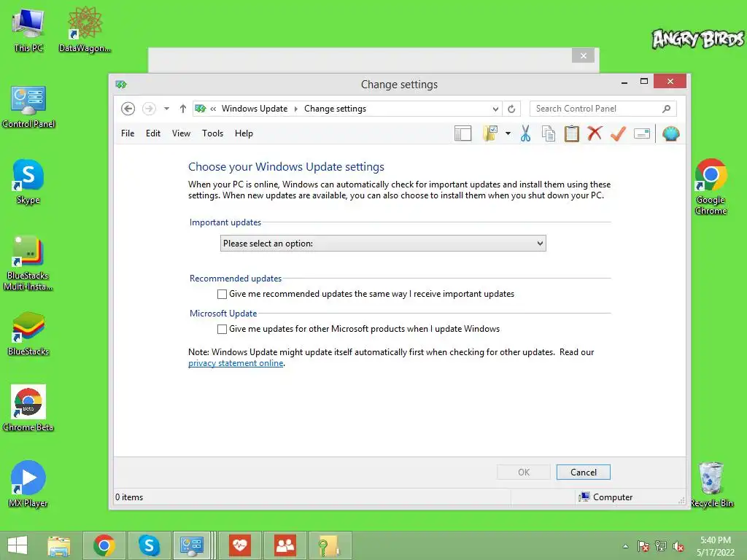Check 'Give me recommended updates' checkbox
Viewport: 747px width, 560px height.
click(222, 295)
